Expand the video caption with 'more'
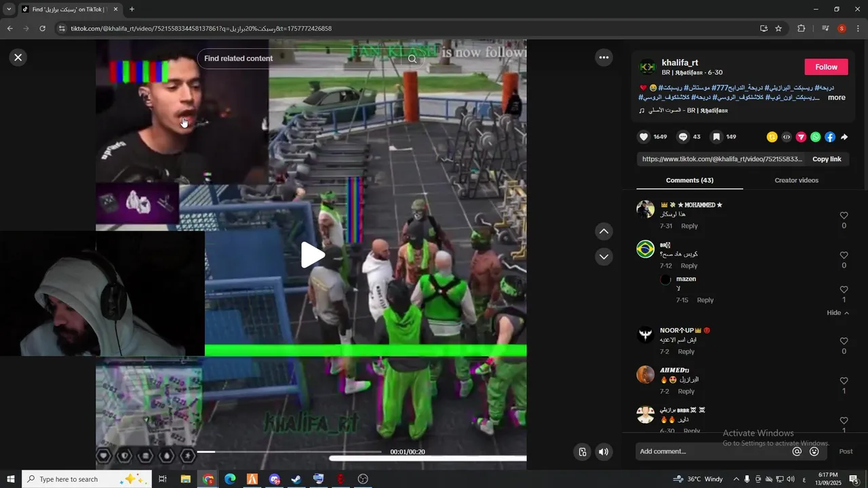Viewport: 868px width, 488px height. pos(836,98)
